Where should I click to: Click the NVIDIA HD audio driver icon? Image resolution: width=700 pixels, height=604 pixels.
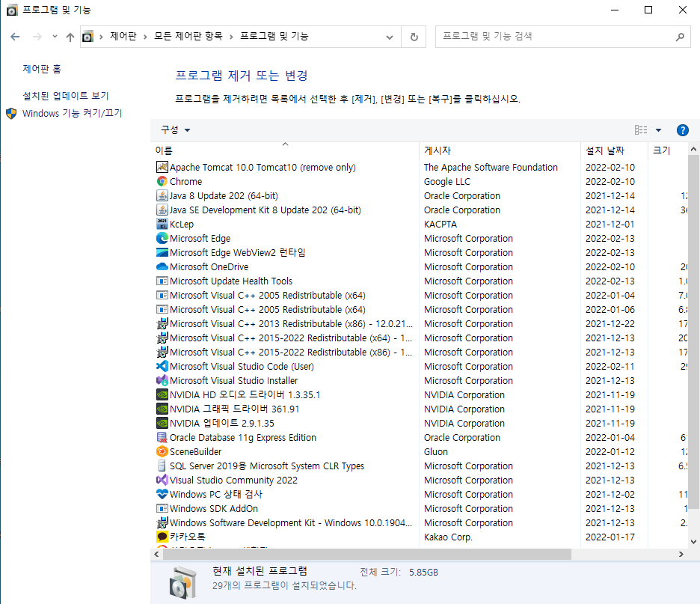coord(162,395)
